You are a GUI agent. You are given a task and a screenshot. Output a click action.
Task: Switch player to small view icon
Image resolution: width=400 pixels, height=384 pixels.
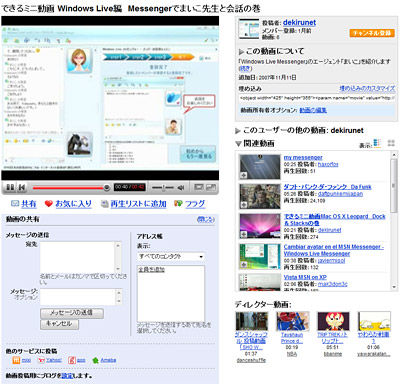(199, 187)
